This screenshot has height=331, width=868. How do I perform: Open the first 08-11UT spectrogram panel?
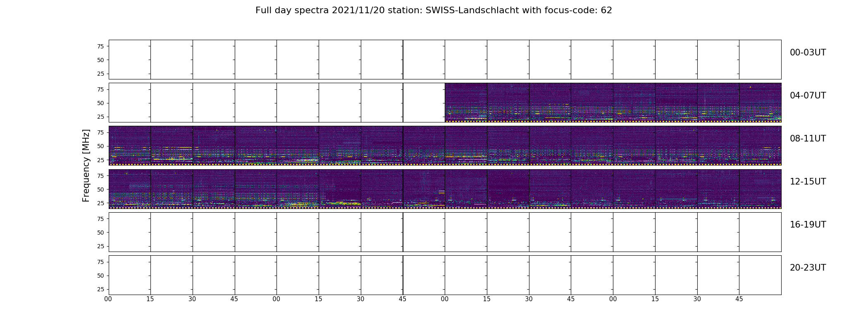129,146
